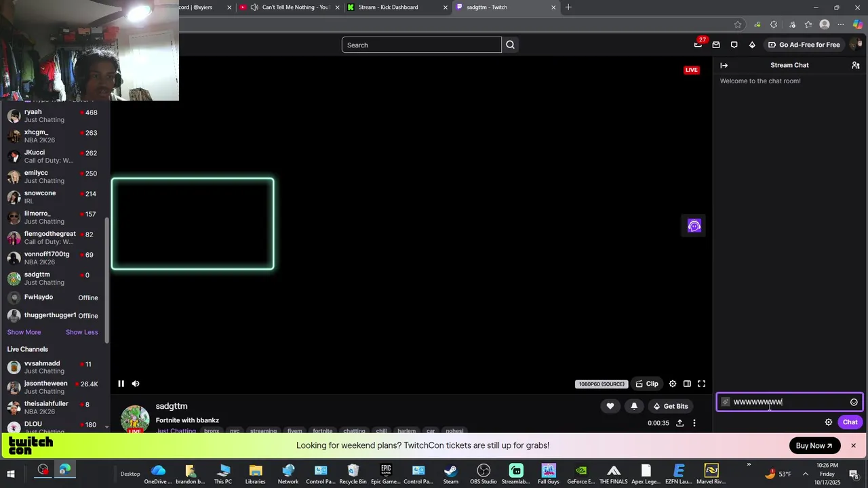Open chat settings gear
The width and height of the screenshot is (868, 488).
[x=828, y=422]
